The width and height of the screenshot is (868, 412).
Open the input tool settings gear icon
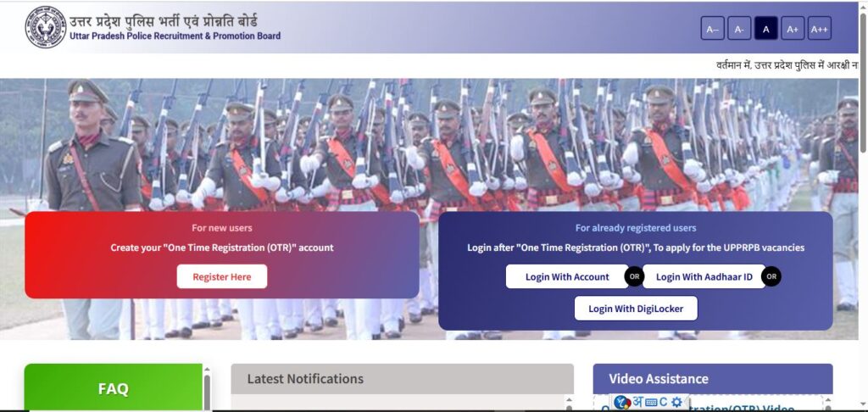676,403
